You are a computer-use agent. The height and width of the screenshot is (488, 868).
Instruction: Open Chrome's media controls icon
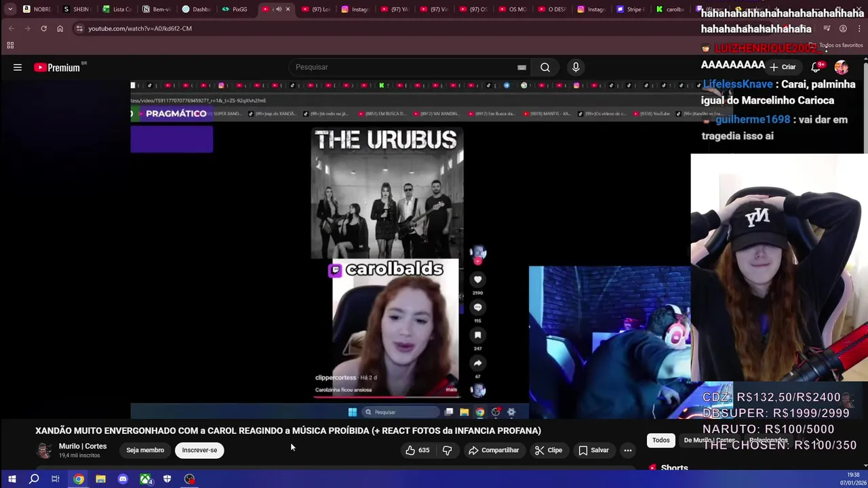pyautogui.click(x=827, y=28)
